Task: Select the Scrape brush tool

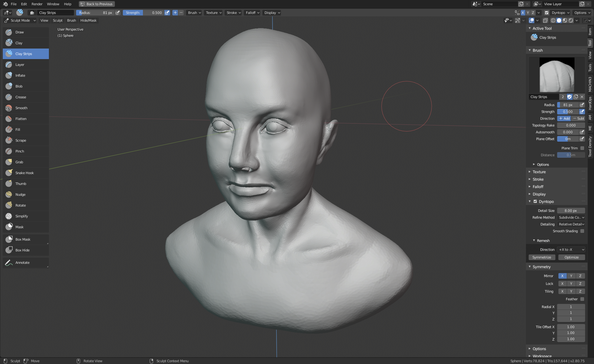Action: (x=21, y=140)
